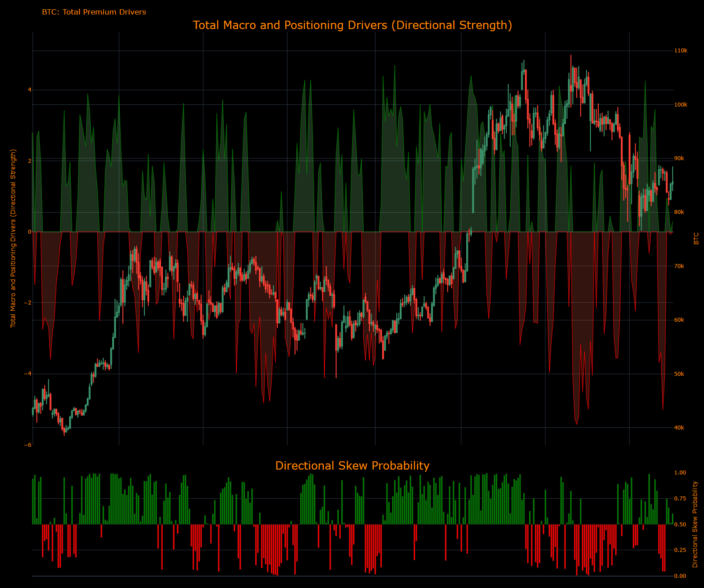This screenshot has height=588, width=704.
Task: Click the 0.00 tick on the probability axis
Action: point(680,576)
